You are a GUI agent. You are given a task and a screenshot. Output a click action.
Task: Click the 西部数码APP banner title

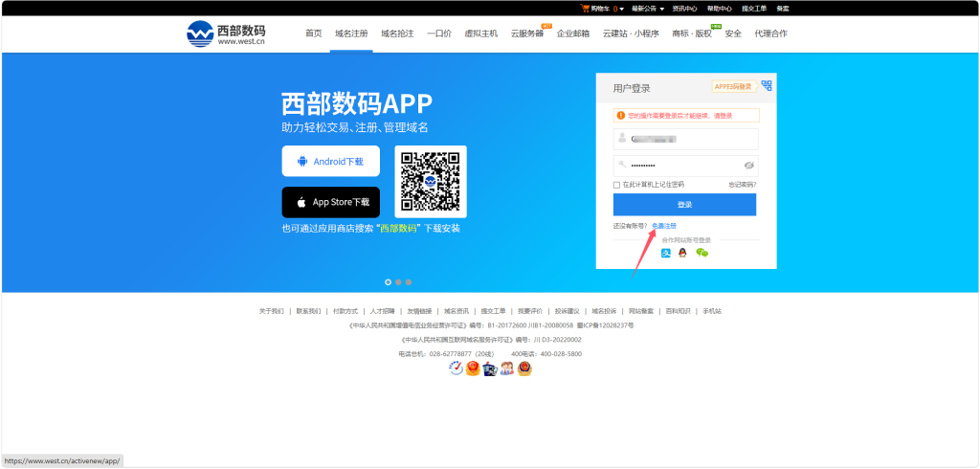click(356, 103)
